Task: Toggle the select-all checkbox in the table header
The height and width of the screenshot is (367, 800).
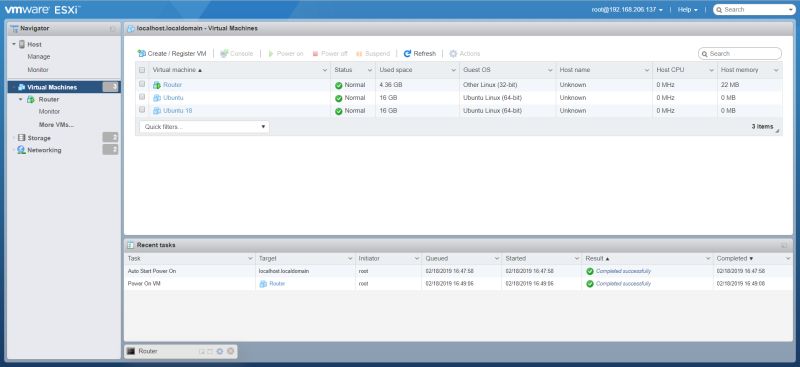Action: pyautogui.click(x=142, y=70)
